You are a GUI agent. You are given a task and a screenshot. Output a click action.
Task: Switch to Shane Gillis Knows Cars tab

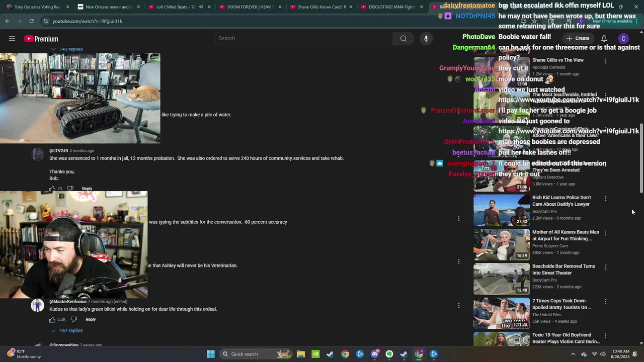(321, 7)
